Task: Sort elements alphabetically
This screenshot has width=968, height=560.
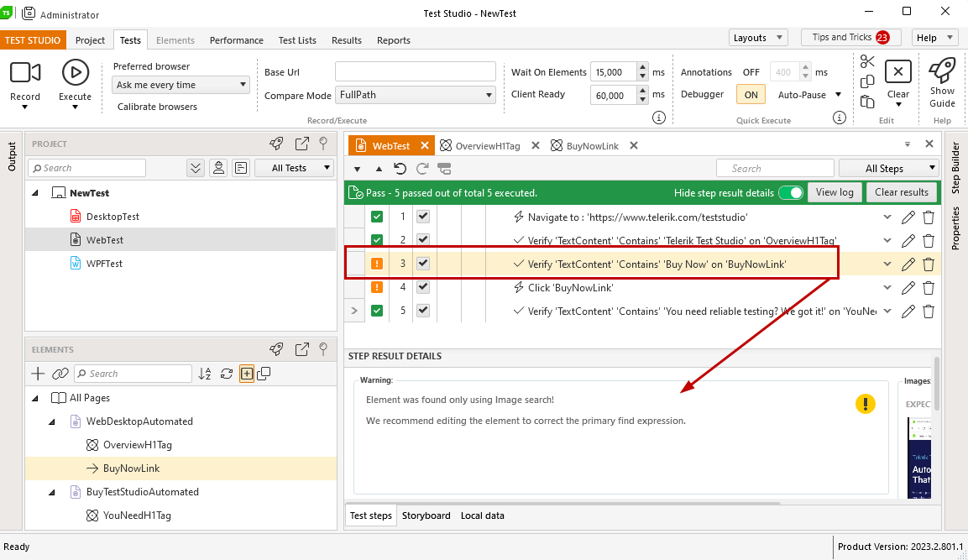Action: tap(205, 374)
